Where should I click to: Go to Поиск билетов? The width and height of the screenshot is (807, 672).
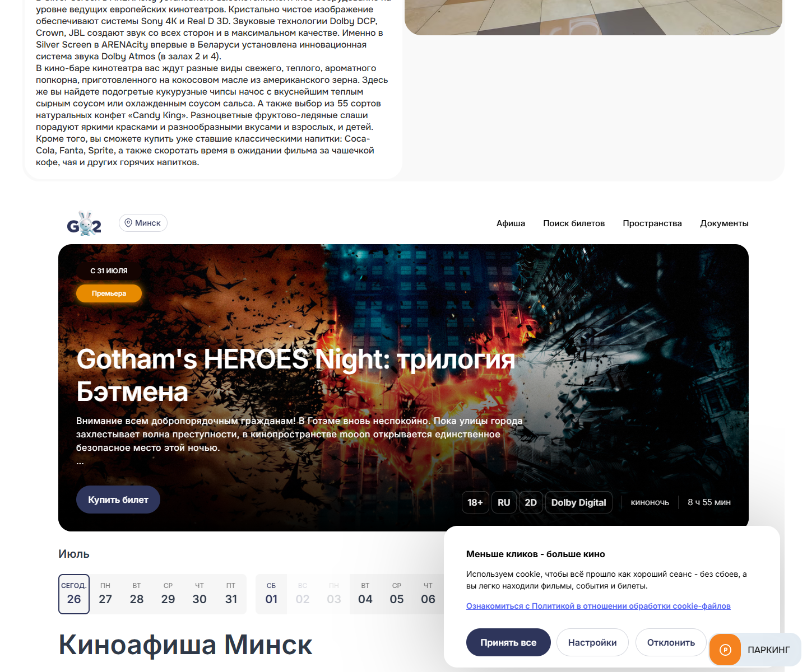[x=574, y=223]
